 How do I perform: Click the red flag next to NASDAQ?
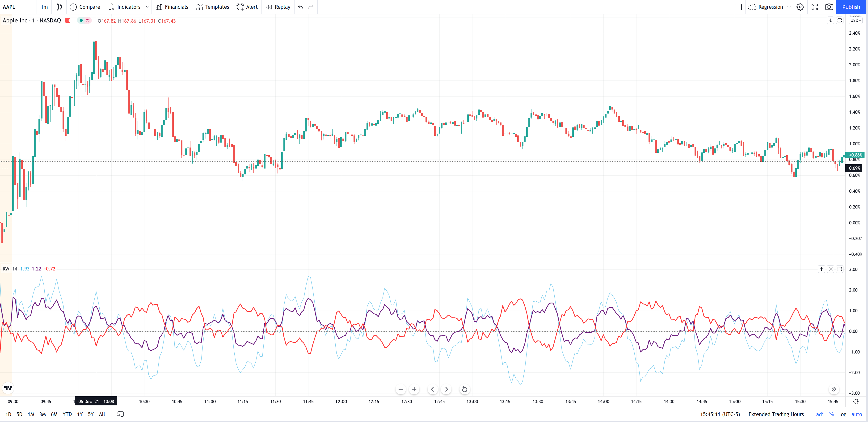point(67,20)
